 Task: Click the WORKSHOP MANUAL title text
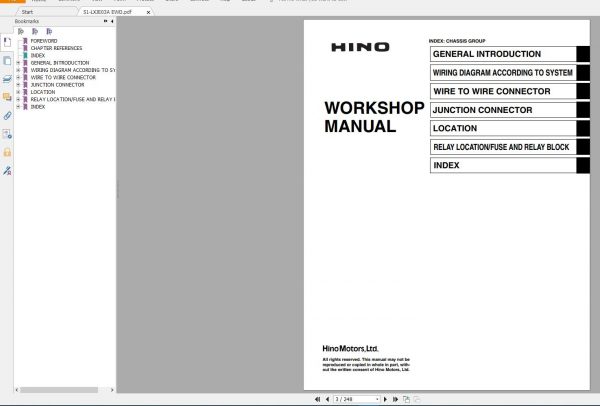(x=374, y=117)
